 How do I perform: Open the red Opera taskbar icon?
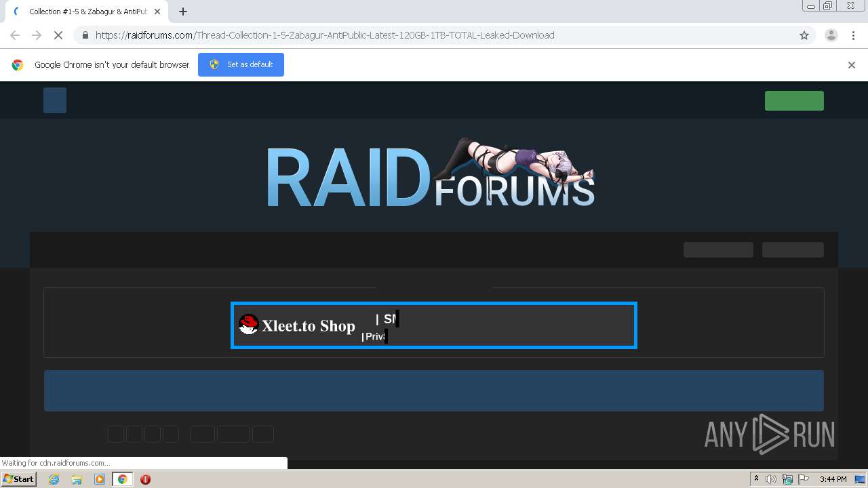tap(145, 479)
